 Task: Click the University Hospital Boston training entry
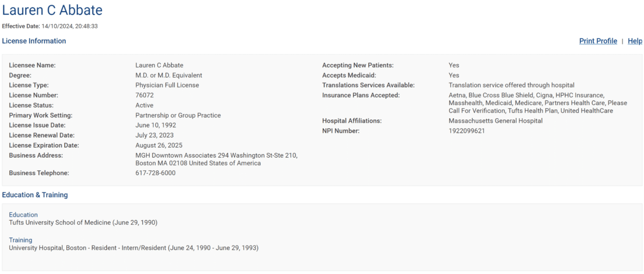click(x=133, y=248)
